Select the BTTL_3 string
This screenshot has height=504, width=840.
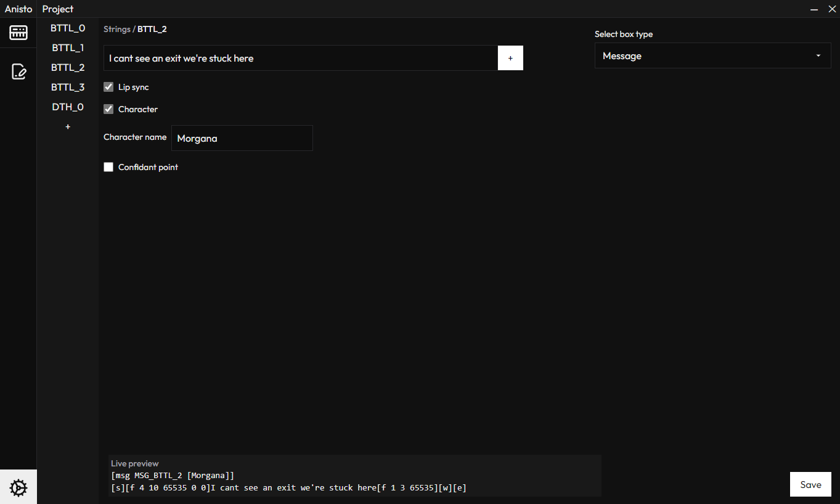click(x=68, y=87)
